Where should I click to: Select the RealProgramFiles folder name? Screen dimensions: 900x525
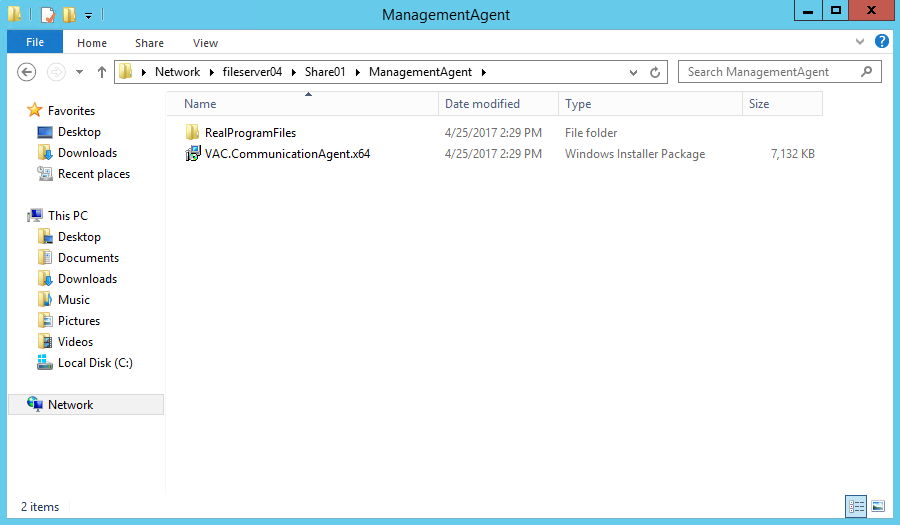(250, 133)
